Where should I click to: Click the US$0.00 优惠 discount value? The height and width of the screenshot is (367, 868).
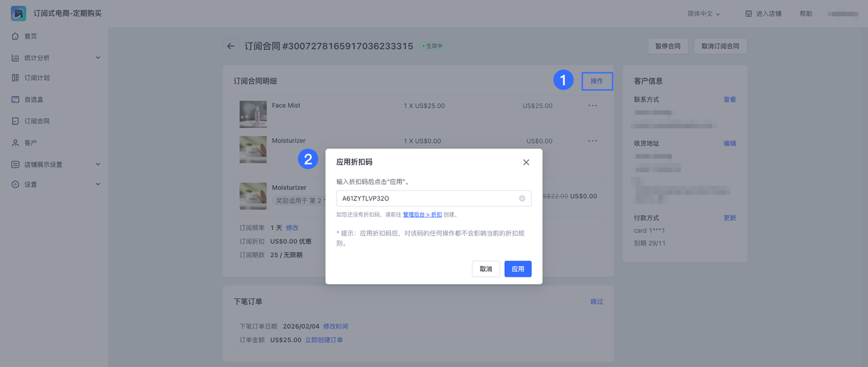[291, 241]
